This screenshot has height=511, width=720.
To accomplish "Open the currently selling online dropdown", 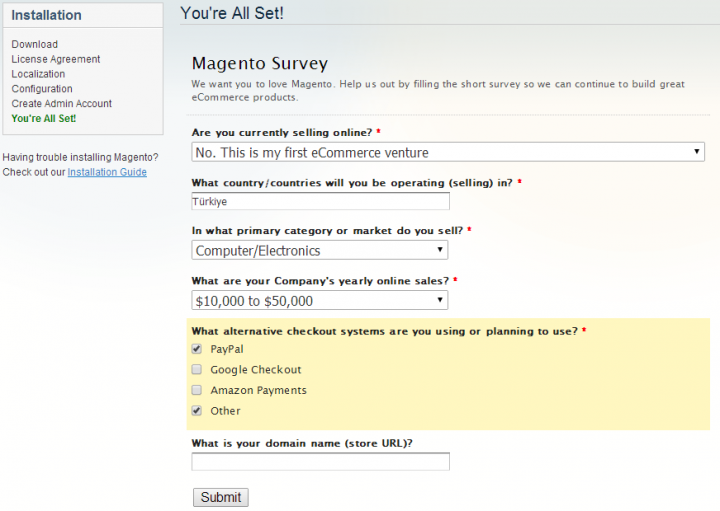I will coord(448,152).
